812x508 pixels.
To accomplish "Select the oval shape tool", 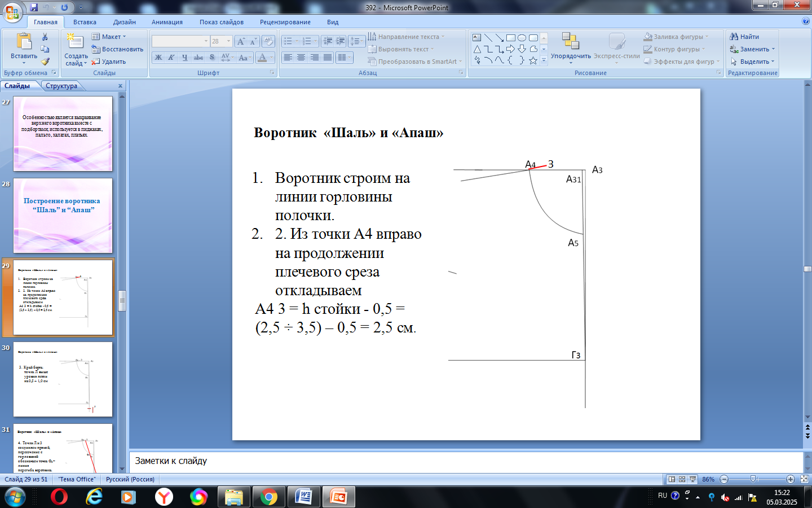I will click(522, 38).
